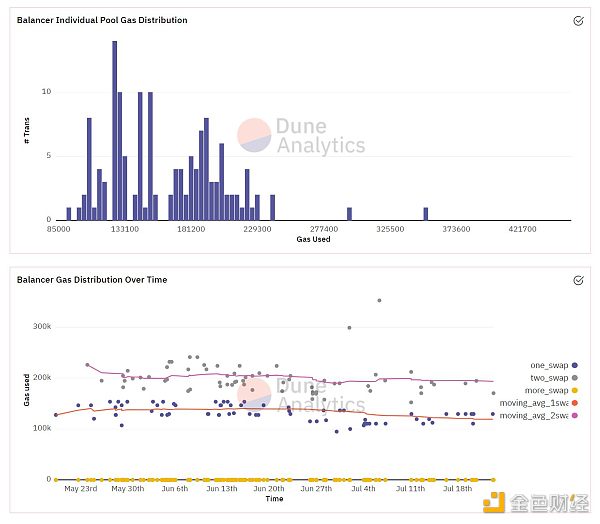Open the Balancer Individual Pool Gas Distribution title
The width and height of the screenshot is (600, 524).
[102, 20]
